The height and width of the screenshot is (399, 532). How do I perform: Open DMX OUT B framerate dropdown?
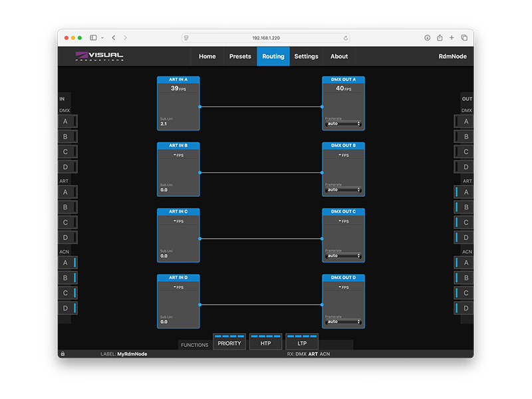[x=343, y=190]
